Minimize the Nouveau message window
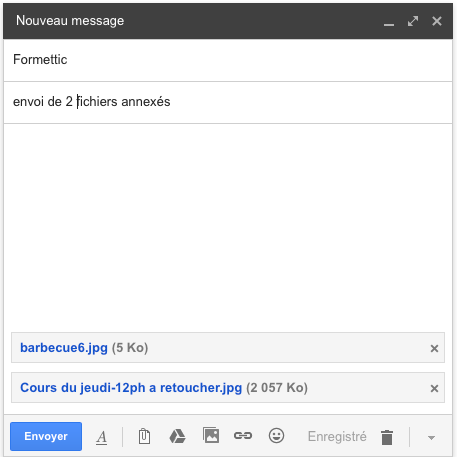Viewport: 457px width, 457px height. pyautogui.click(x=389, y=22)
